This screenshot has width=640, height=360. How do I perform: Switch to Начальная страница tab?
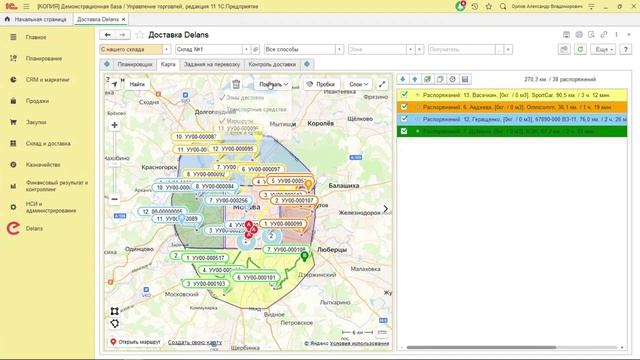[x=36, y=19]
